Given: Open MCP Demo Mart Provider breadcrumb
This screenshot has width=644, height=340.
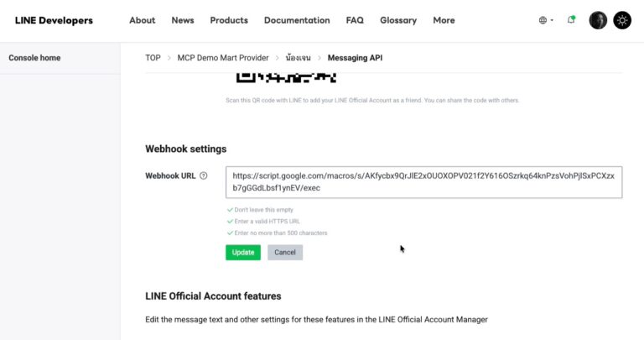Looking at the screenshot, I should coord(223,58).
